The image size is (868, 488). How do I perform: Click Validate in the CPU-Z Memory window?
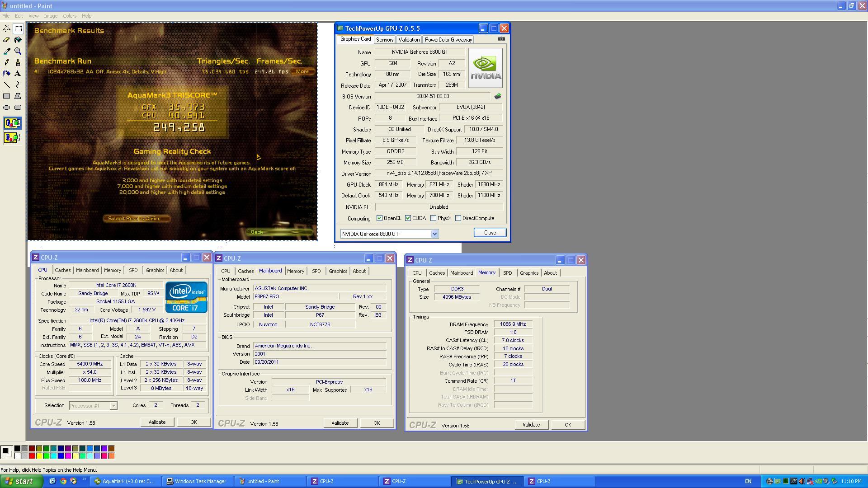click(531, 425)
